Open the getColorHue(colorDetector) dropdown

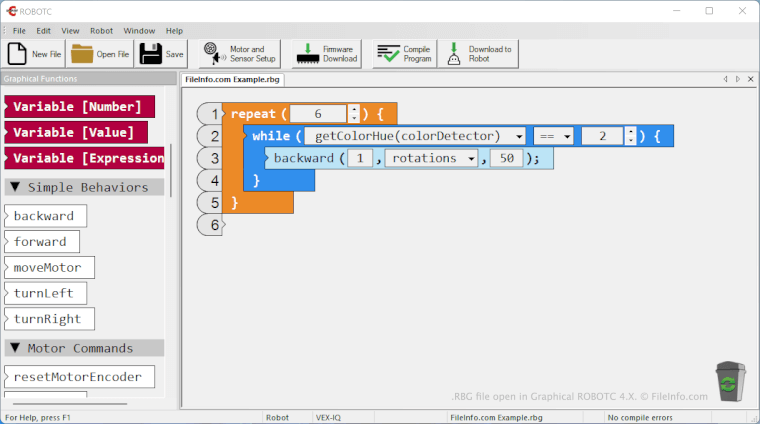click(519, 136)
